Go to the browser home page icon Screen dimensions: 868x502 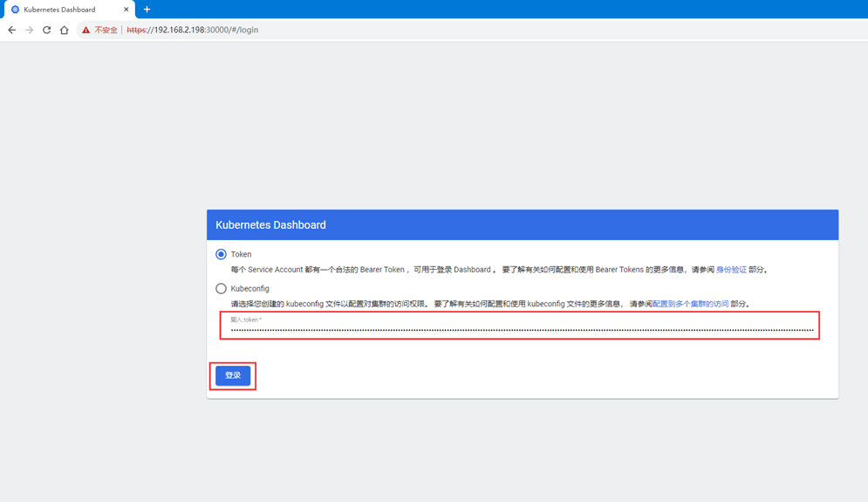[x=65, y=30]
